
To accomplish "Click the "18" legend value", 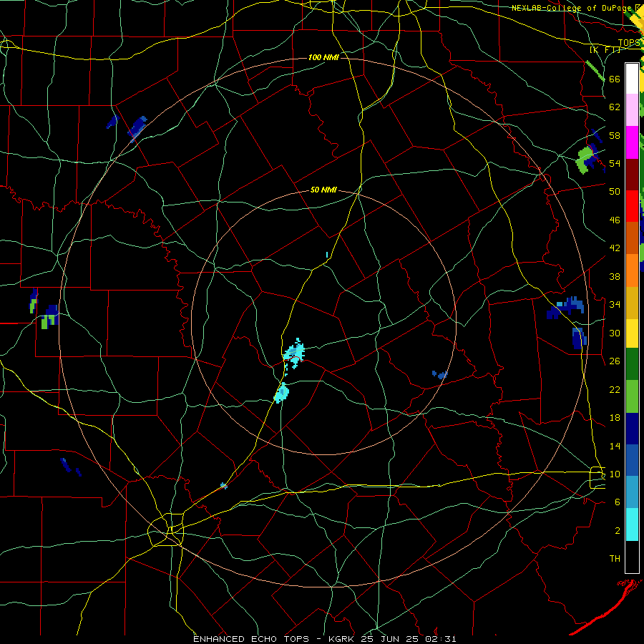I will tap(615, 418).
